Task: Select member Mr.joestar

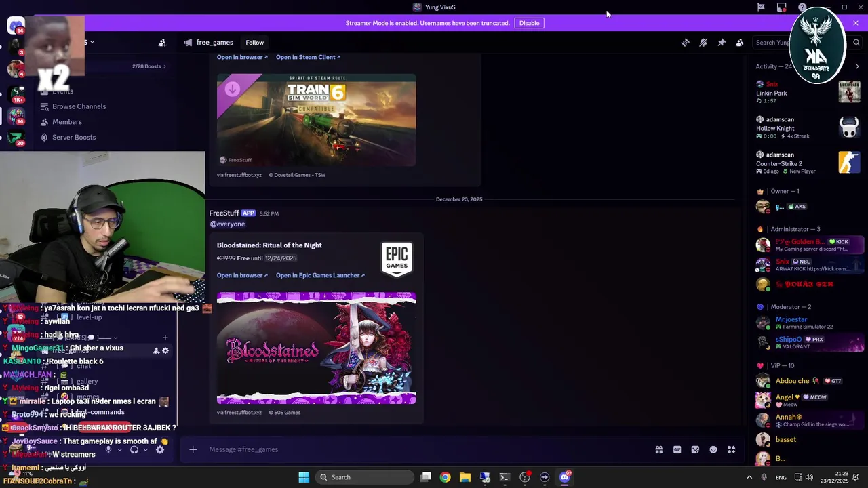Action: click(808, 323)
